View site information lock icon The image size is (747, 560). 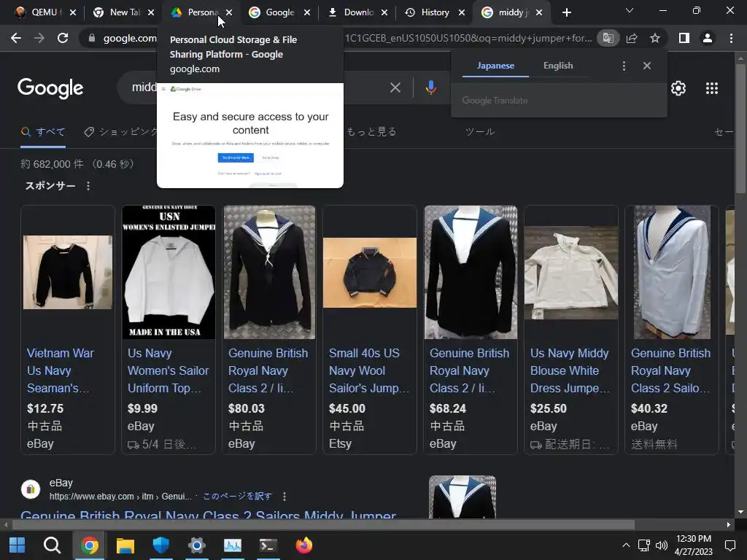click(x=92, y=38)
